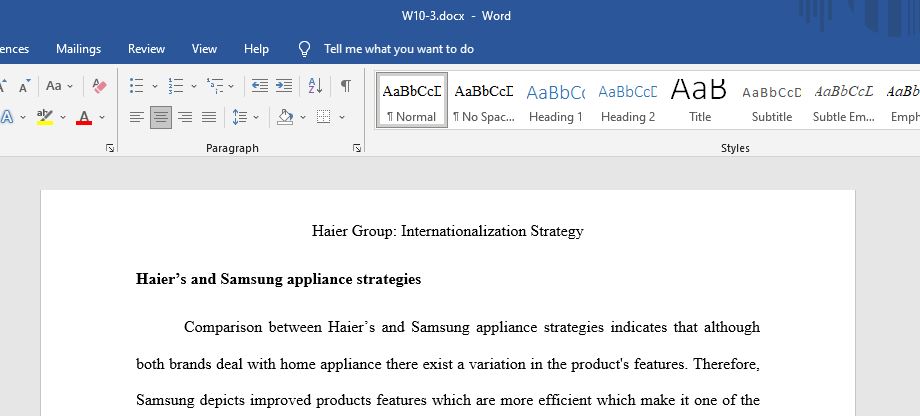This screenshot has height=416, width=920.
Task: Click the Shrink Font Size icon
Action: 24,86
